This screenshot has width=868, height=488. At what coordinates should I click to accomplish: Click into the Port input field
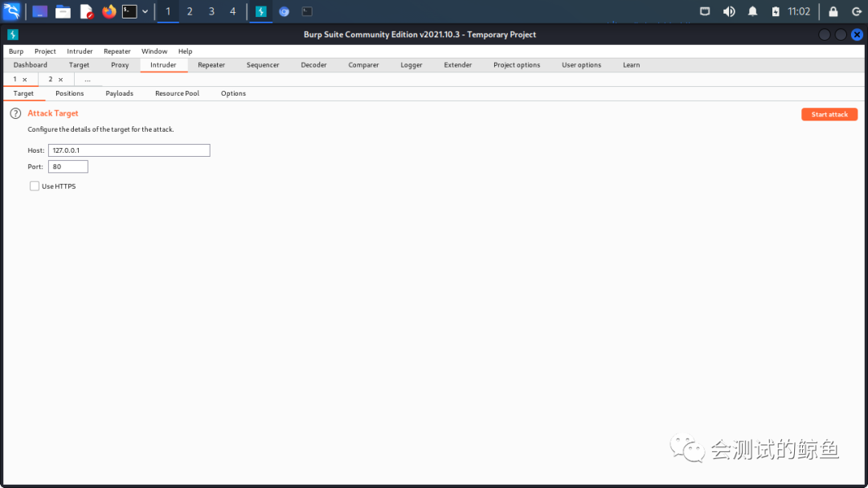point(68,166)
